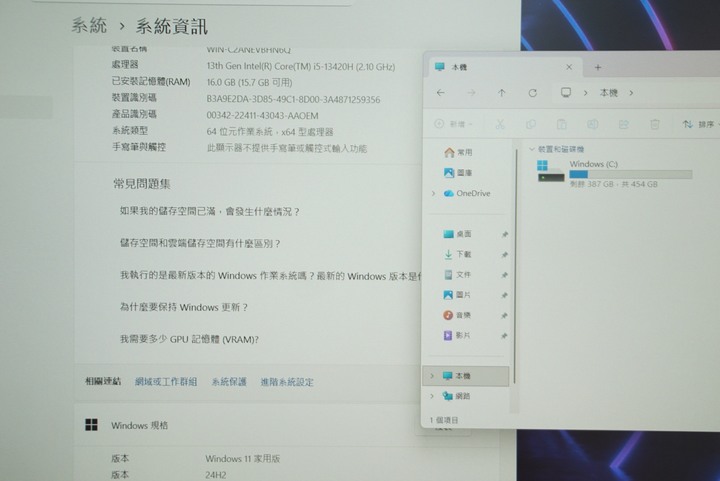Viewport: 720px width, 481px height.
Task: Open the 影片 Videos folder
Action: (x=463, y=335)
